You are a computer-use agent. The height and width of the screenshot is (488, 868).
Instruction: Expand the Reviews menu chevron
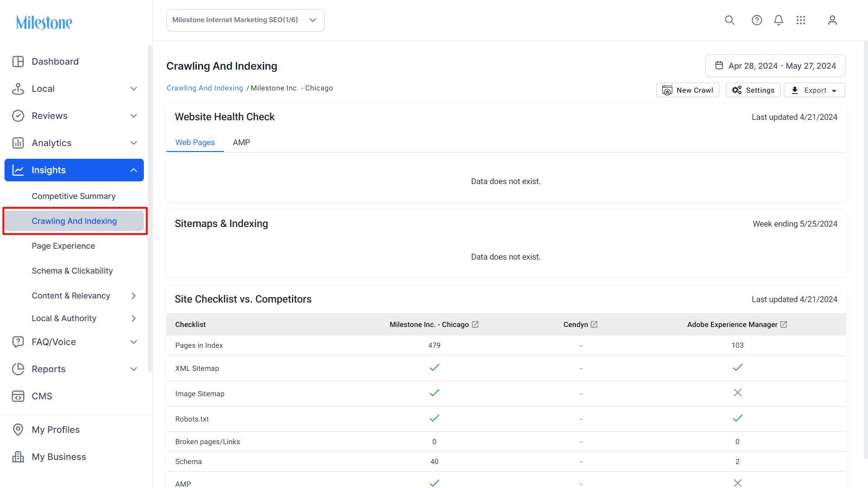pos(133,116)
